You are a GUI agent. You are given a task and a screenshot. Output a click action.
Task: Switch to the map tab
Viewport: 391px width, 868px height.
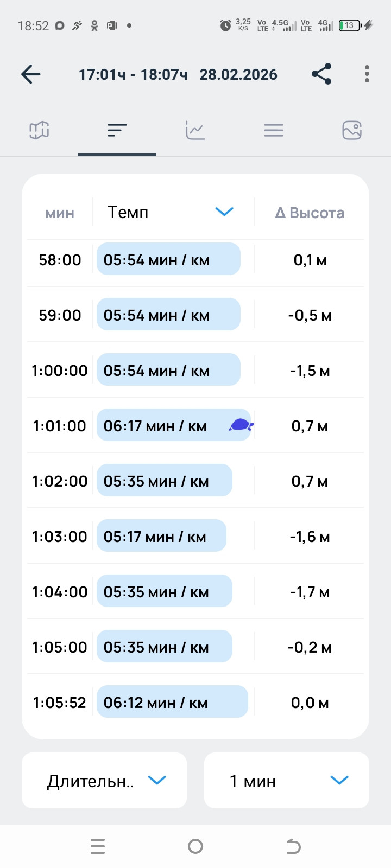[x=39, y=130]
